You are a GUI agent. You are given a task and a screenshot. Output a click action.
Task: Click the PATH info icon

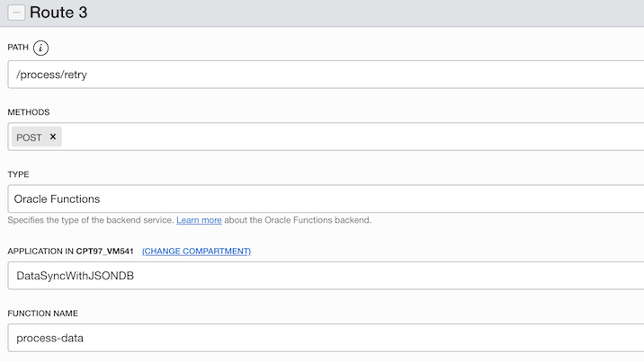[x=40, y=49]
